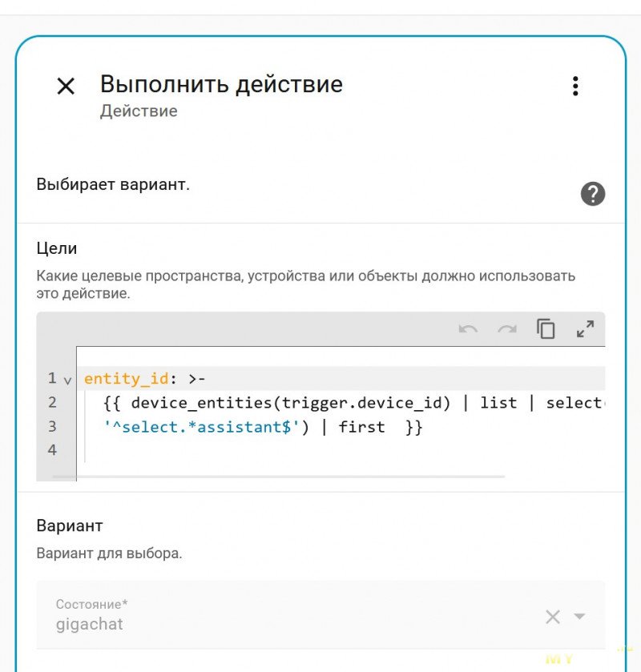Close the Выполнить действие dialog
641x672 pixels.
66,87
